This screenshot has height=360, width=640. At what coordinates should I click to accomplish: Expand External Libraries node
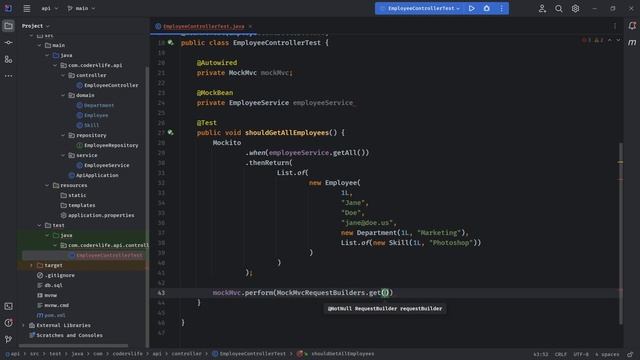click(23, 325)
